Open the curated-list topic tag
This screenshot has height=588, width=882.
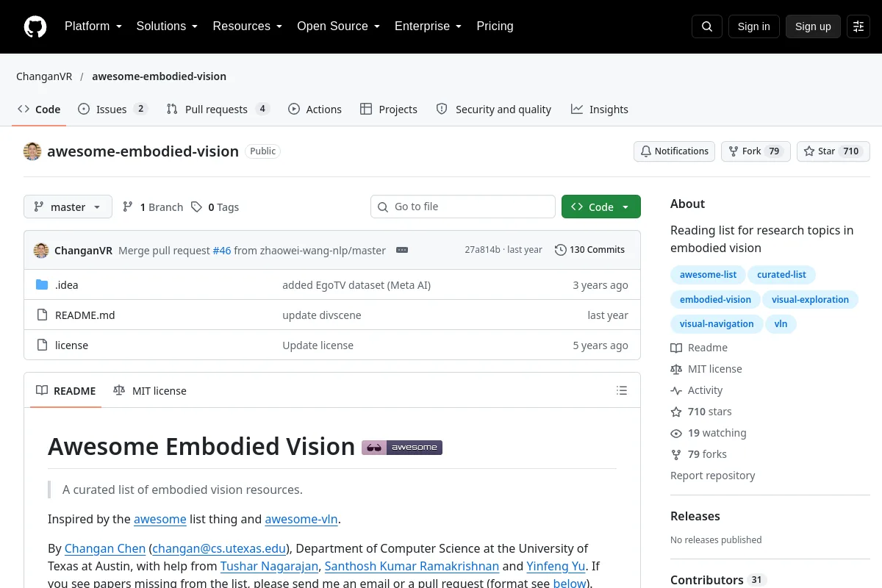click(781, 275)
